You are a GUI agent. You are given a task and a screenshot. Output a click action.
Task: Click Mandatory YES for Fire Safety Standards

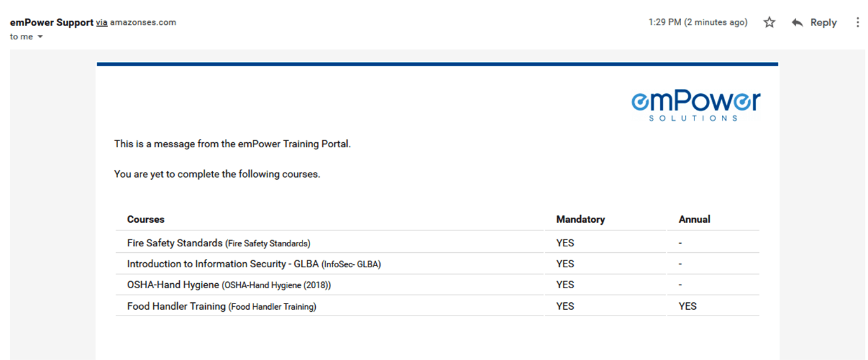tap(565, 243)
